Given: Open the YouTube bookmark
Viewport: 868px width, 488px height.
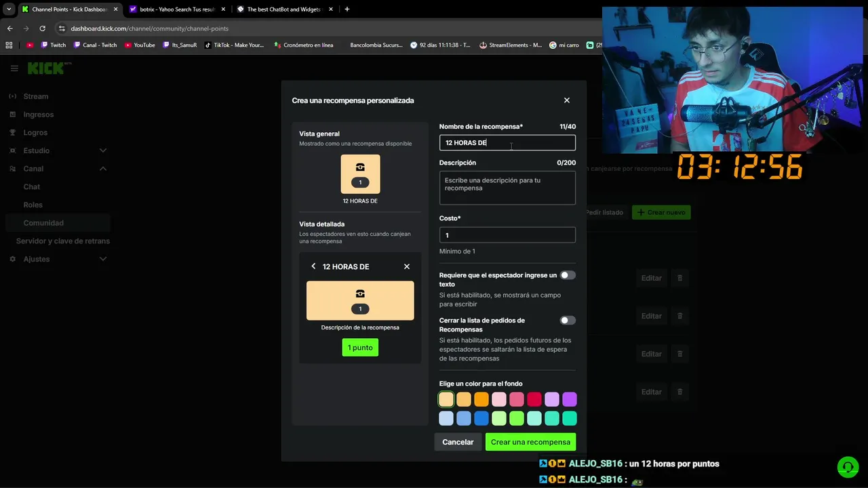Looking at the screenshot, I should coord(140,45).
